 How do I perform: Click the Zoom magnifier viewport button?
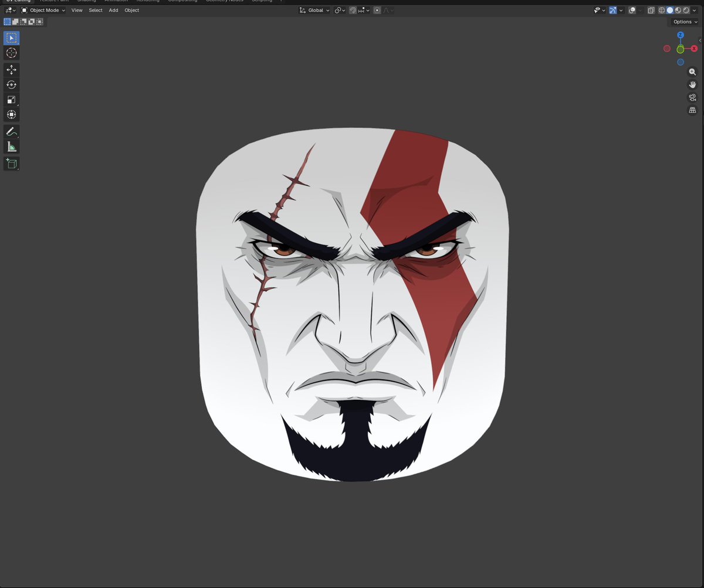point(692,72)
